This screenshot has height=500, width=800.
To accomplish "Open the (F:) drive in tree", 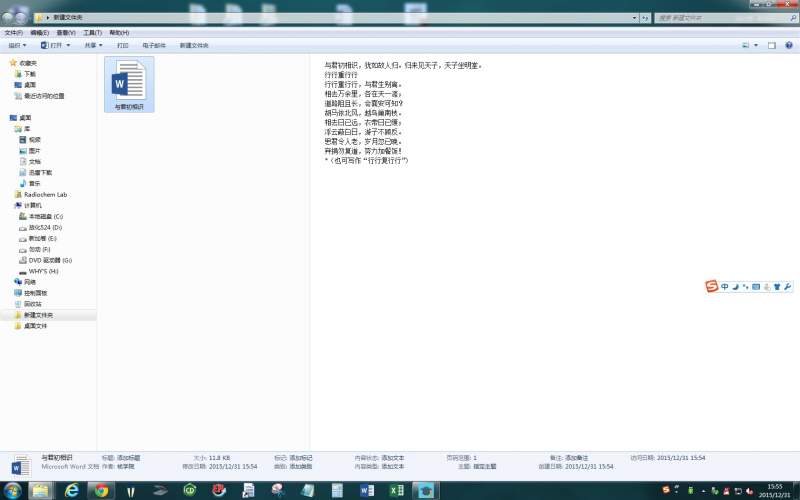I will pos(39,249).
